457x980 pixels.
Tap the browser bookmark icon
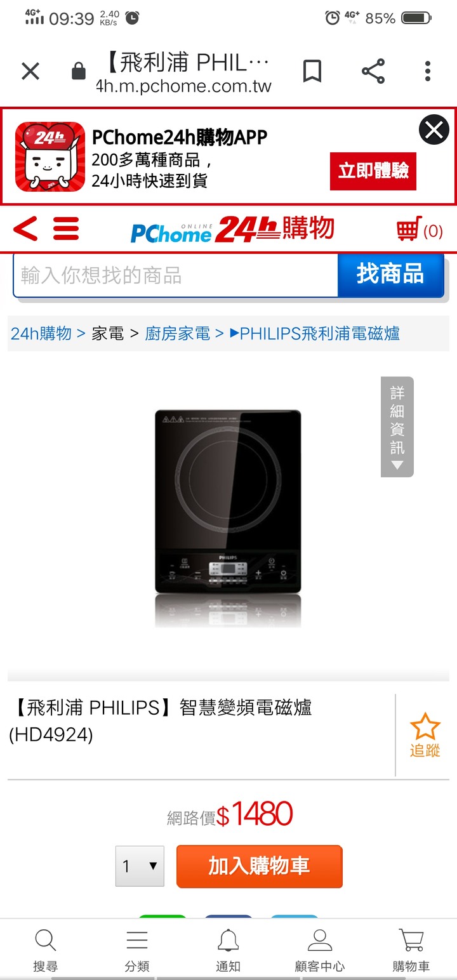point(312,71)
